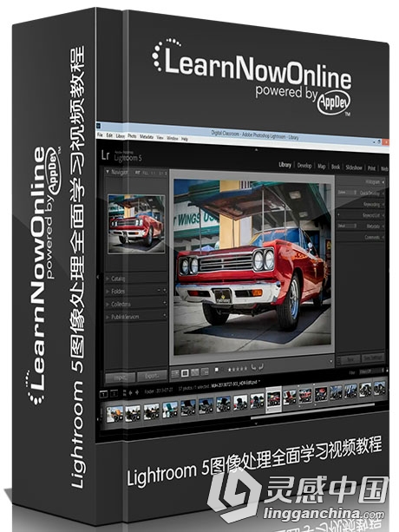Open the toolbar content dropdown arrow

click(330, 361)
